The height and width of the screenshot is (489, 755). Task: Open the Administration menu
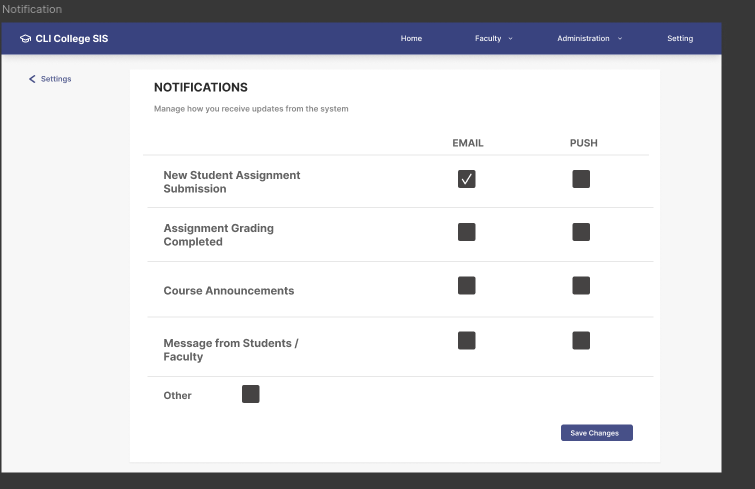pos(583,39)
